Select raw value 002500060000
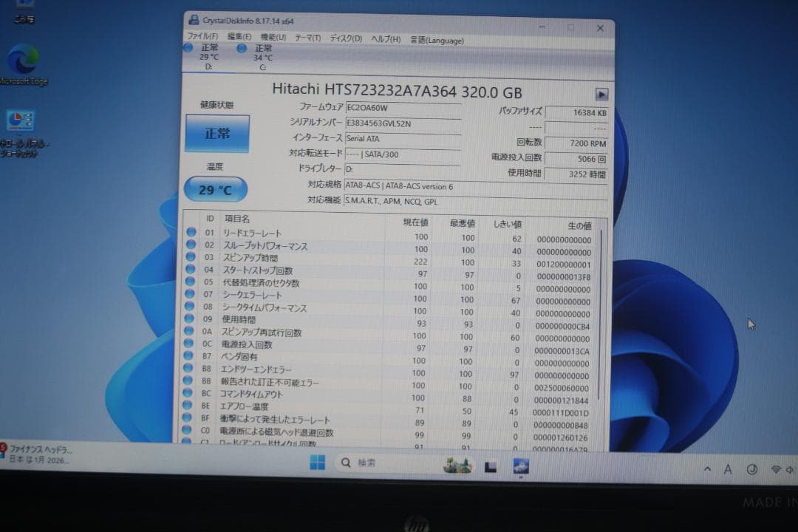This screenshot has height=532, width=798. click(562, 389)
